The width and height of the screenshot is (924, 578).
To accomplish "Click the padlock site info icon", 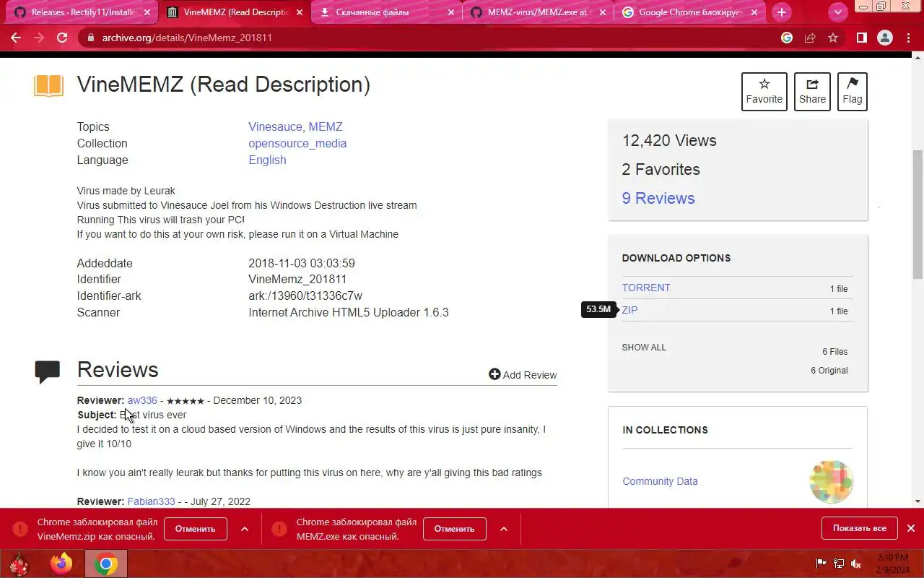I will click(91, 38).
